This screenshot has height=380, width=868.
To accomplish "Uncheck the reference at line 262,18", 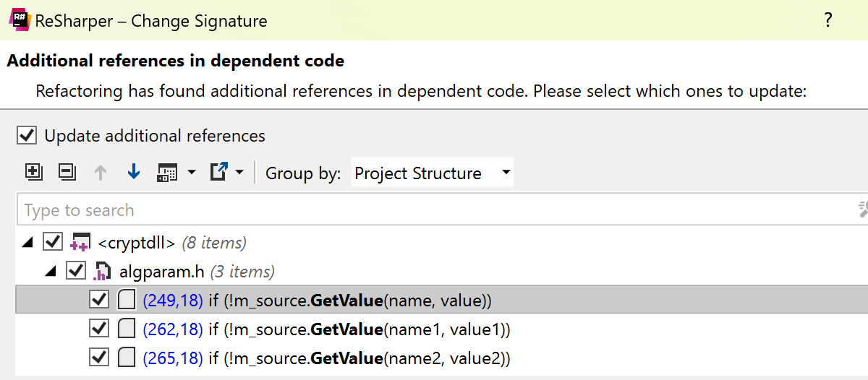I will click(98, 329).
